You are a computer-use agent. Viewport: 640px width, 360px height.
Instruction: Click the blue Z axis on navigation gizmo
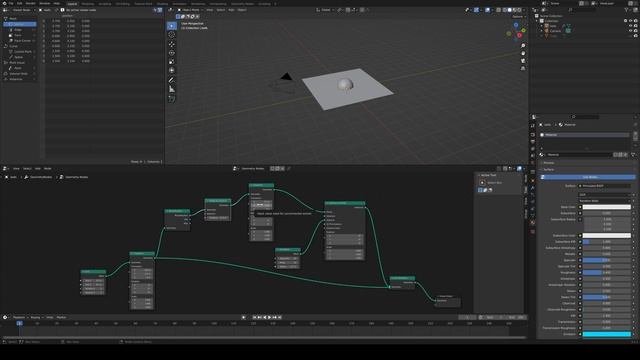pos(516,25)
